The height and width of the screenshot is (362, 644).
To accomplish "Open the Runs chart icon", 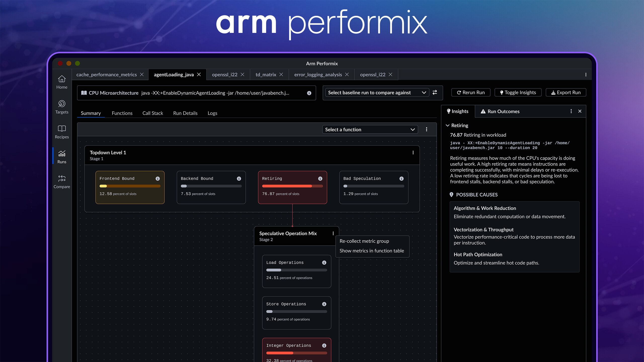I will (62, 157).
